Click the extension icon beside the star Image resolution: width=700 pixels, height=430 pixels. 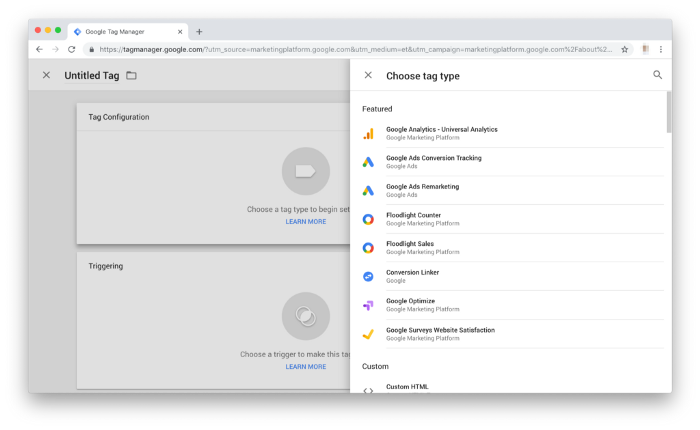point(645,49)
